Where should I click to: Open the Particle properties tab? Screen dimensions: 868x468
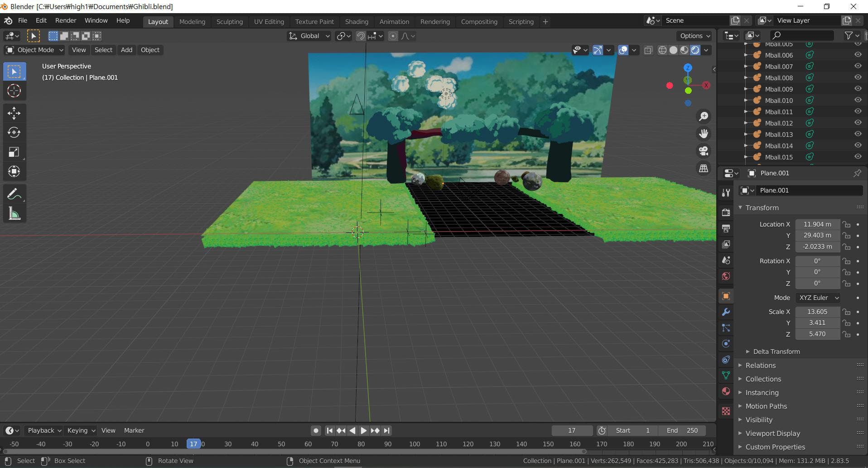(726, 328)
